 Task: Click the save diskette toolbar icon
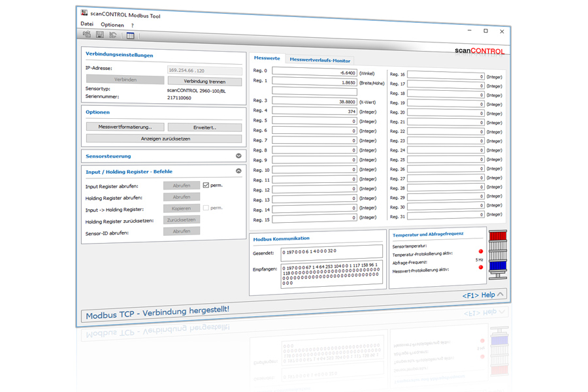(100, 35)
